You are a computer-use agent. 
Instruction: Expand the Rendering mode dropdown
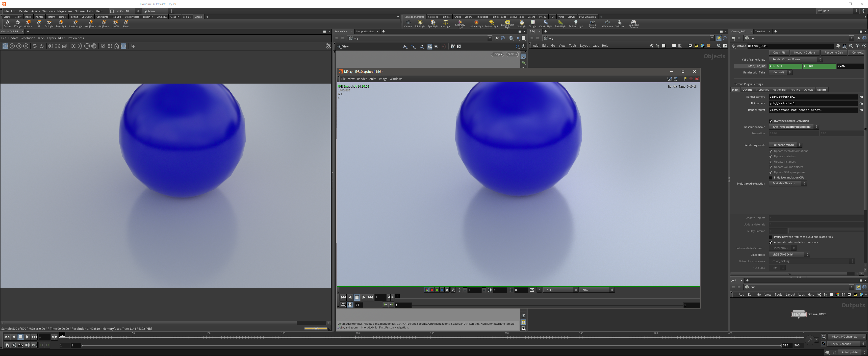point(785,145)
